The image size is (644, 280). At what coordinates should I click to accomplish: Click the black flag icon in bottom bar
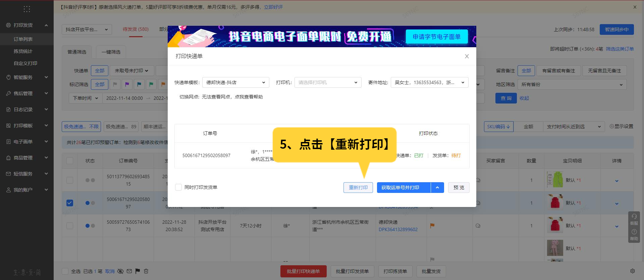(138, 271)
